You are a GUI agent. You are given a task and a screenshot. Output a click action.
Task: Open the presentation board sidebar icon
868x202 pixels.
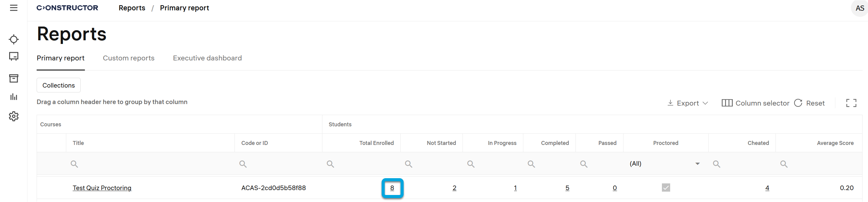click(x=13, y=56)
